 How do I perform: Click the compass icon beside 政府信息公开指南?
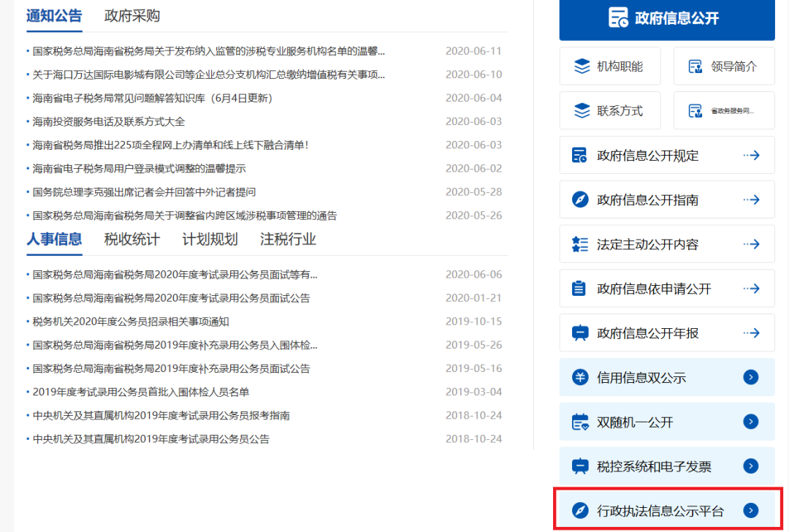[x=580, y=199]
